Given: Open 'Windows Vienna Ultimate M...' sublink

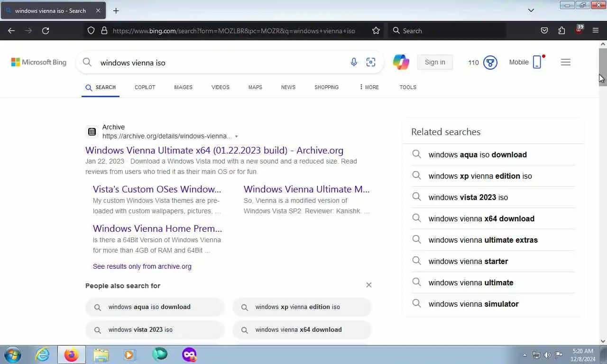Looking at the screenshot, I should point(306,189).
